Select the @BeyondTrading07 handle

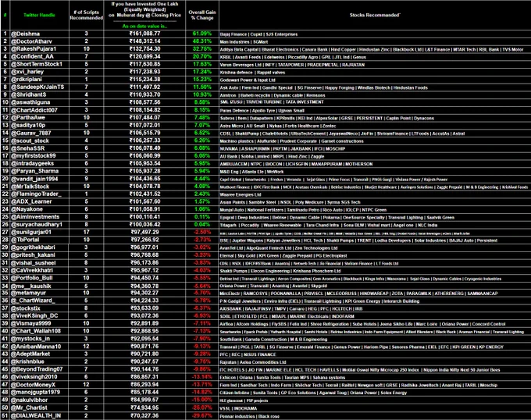point(39,369)
